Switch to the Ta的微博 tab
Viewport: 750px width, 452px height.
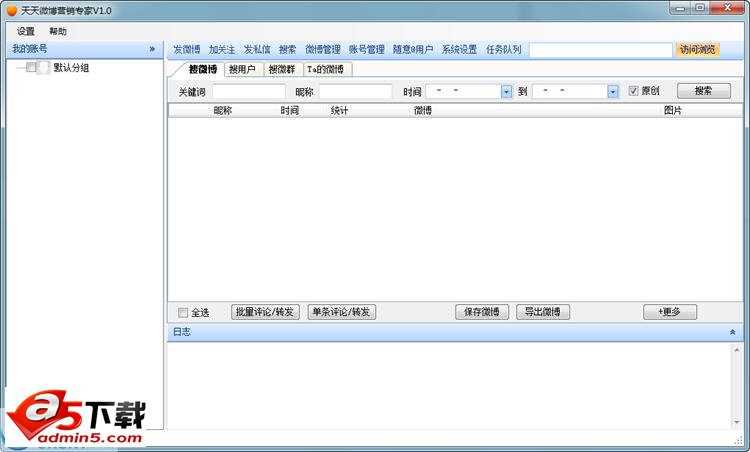click(x=325, y=69)
